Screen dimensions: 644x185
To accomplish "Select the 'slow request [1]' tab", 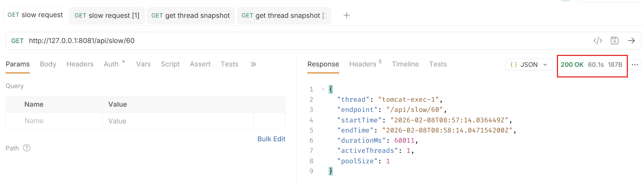I will tap(107, 16).
